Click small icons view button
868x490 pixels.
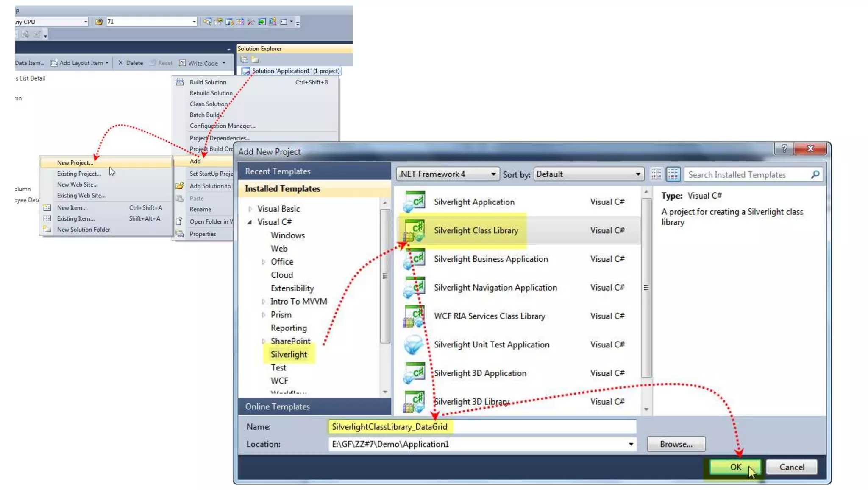pyautogui.click(x=656, y=174)
